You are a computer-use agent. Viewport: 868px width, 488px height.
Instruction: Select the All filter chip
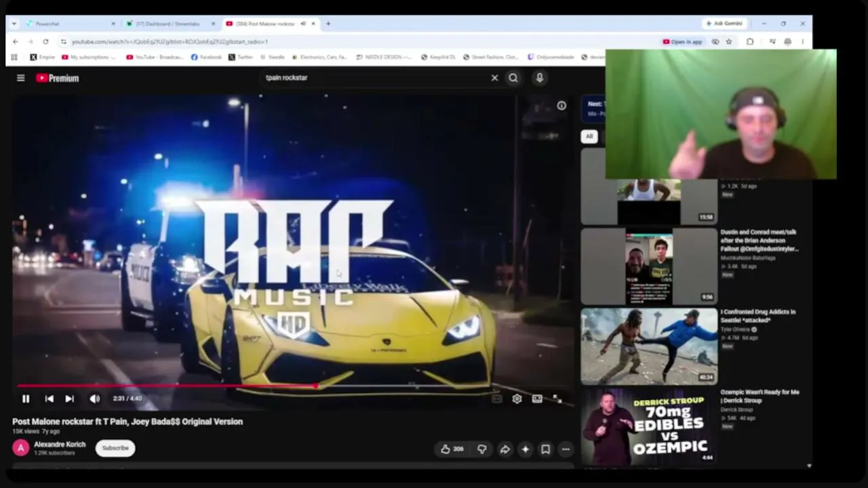tap(589, 136)
